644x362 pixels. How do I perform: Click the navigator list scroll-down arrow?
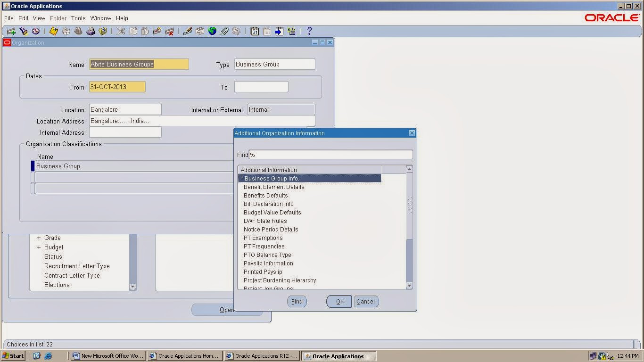coord(132,287)
